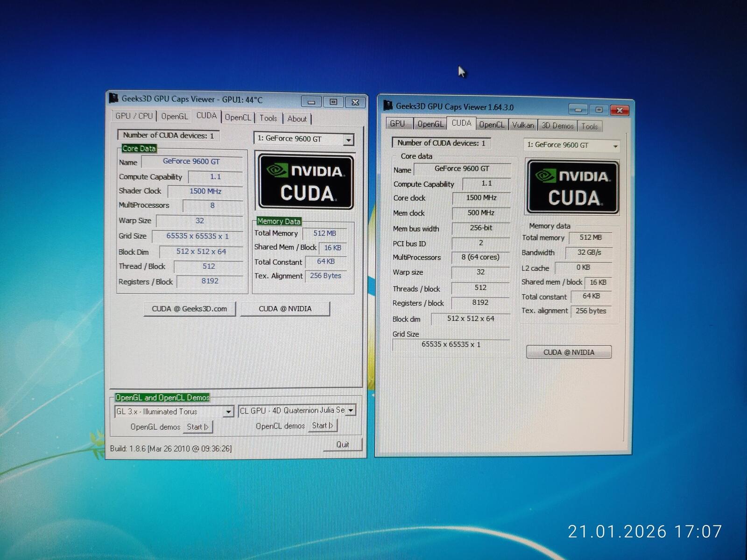Close the GPU Caps Viewer 1.64.3.0 window
This screenshot has width=747, height=560.
(620, 110)
